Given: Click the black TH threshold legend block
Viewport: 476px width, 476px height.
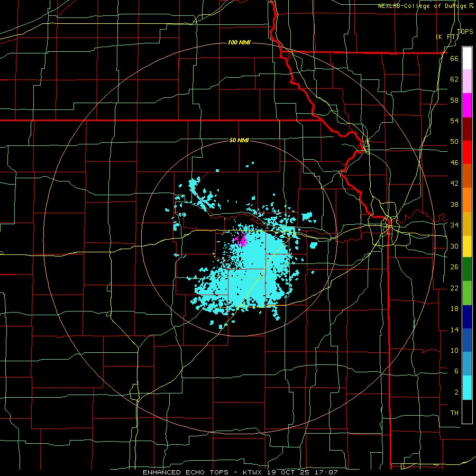Looking at the screenshot, I should coord(467,411).
